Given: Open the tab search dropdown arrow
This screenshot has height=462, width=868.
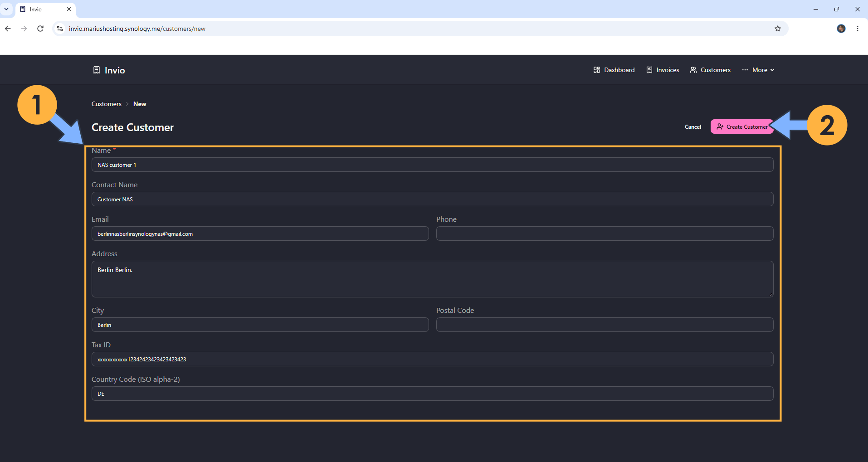Looking at the screenshot, I should (6, 9).
